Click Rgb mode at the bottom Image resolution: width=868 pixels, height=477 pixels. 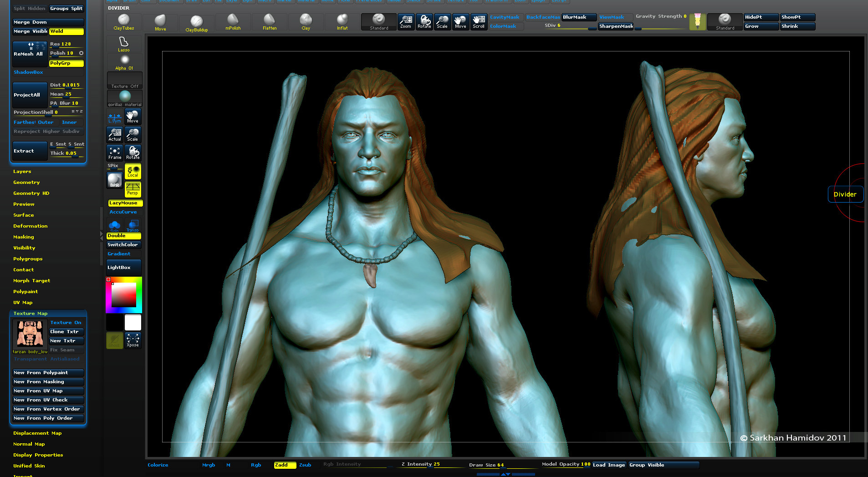(256, 465)
